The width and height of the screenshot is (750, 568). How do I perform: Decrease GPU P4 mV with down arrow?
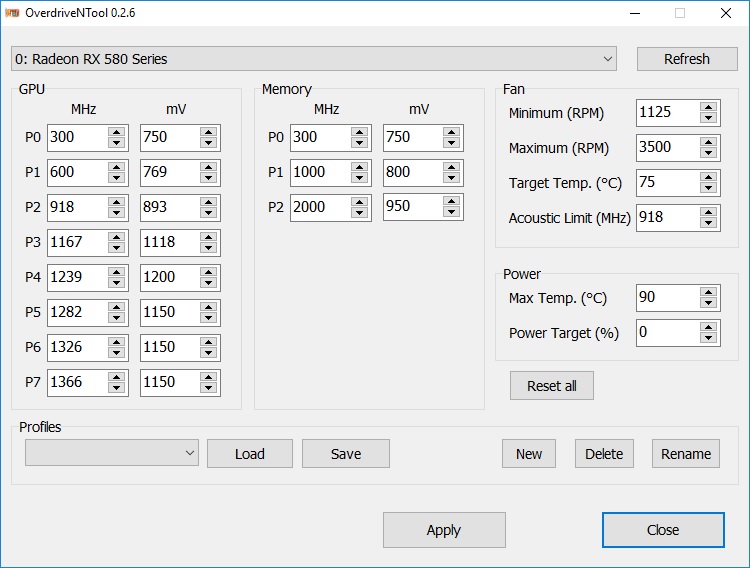coord(209,283)
